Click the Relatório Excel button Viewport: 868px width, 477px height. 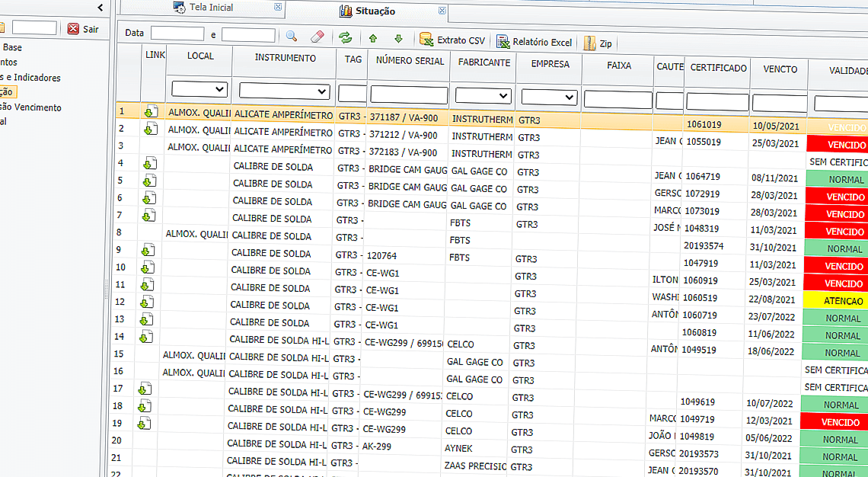[534, 42]
